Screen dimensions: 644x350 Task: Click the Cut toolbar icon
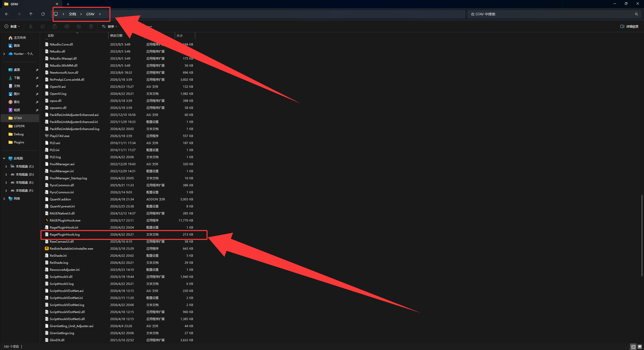[x=31, y=26]
